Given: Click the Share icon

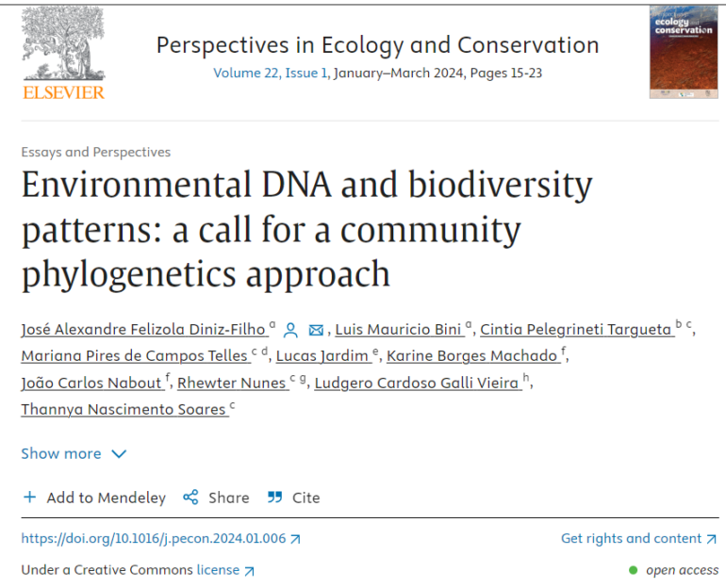Looking at the screenshot, I should tap(190, 498).
